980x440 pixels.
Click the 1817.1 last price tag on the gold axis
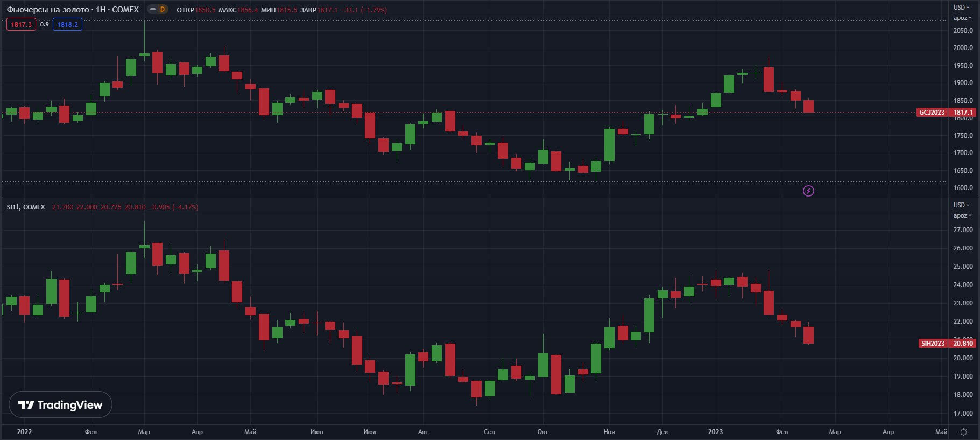click(962, 113)
